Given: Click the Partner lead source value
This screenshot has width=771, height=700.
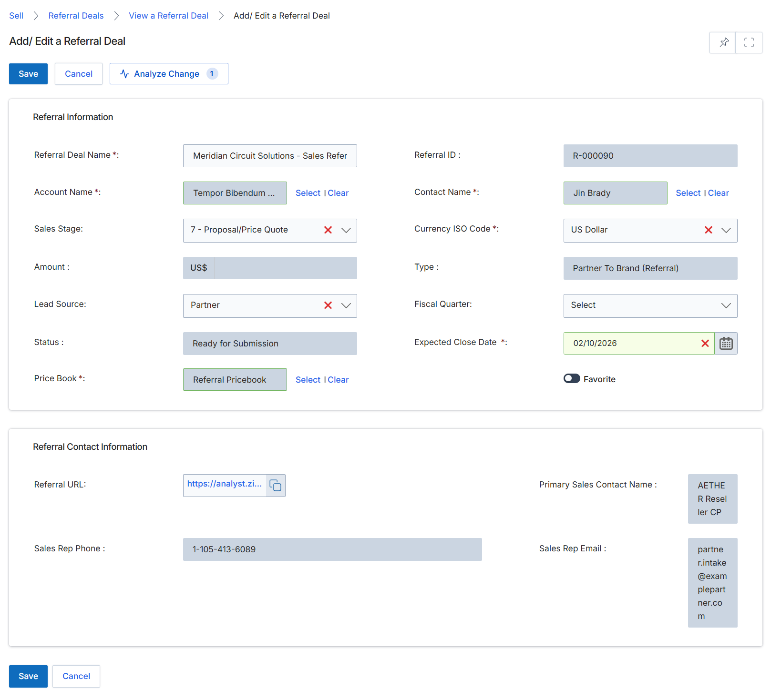Looking at the screenshot, I should coord(205,305).
